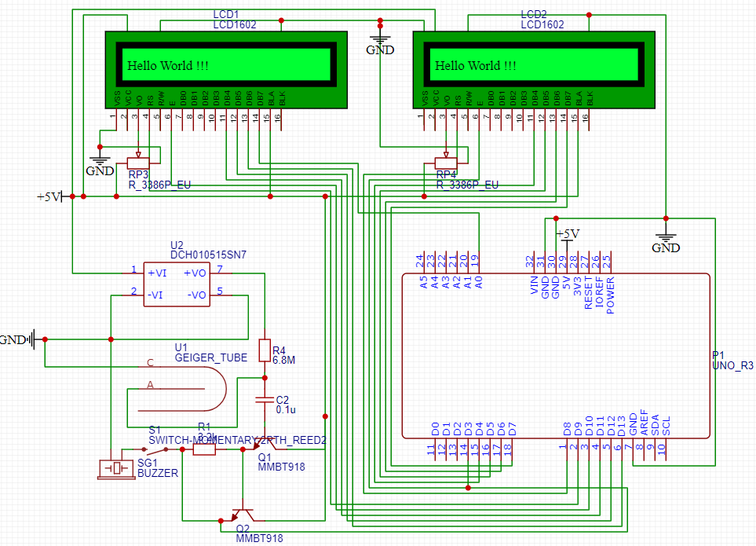Click the GND symbol below LCD1 pin 1

[100, 161]
